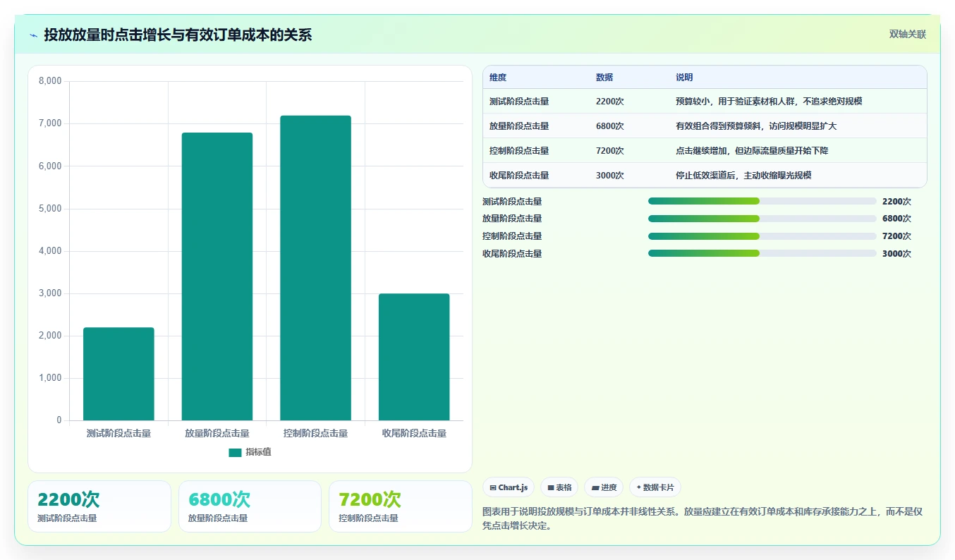Click the 说明 column header in the table
The width and height of the screenshot is (955, 560).
[x=684, y=78]
